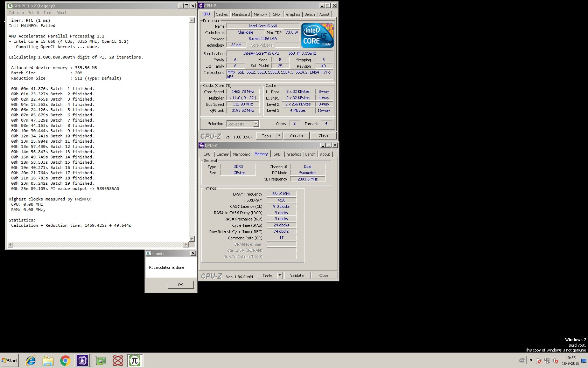Click OK in the Finish dialog
Screen dimensions: 588x368
pyautogui.click(x=180, y=285)
